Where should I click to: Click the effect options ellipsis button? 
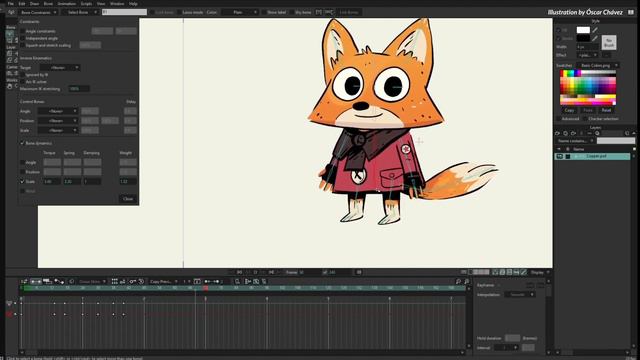[607, 55]
